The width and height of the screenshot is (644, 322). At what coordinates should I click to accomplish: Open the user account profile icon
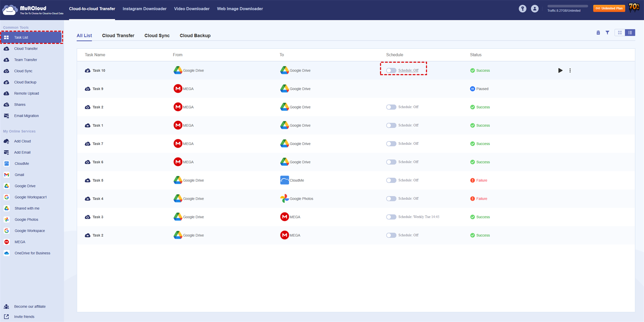tap(535, 9)
